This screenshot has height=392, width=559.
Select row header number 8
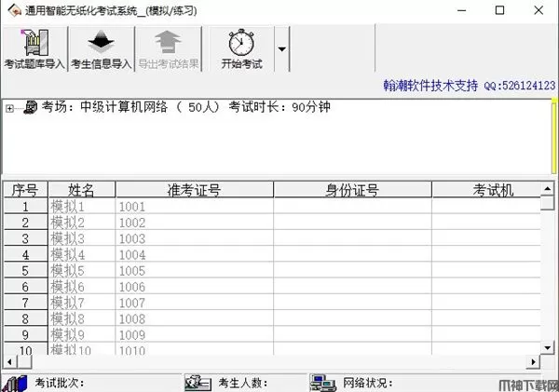pyautogui.click(x=25, y=318)
